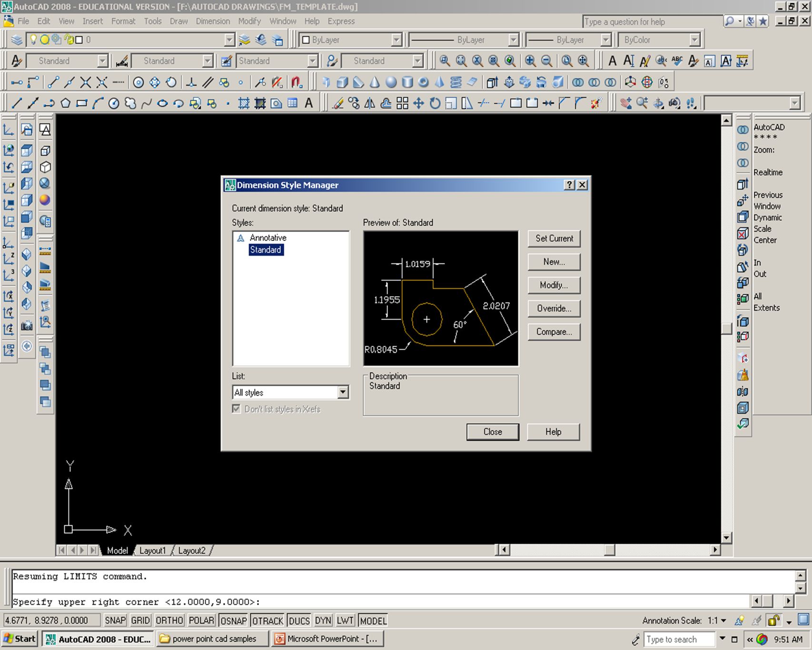Viewport: 812px width, 650px height.
Task: Click the Compare... button
Action: pos(554,331)
